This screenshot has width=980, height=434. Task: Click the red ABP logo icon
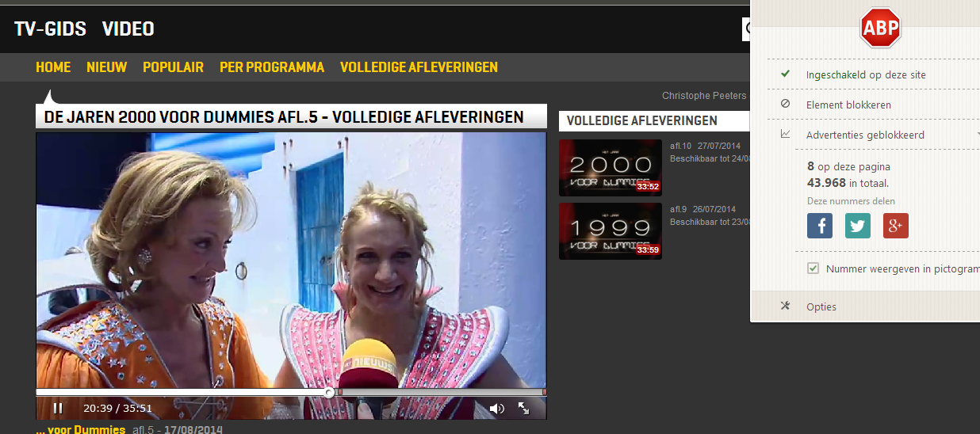[880, 29]
